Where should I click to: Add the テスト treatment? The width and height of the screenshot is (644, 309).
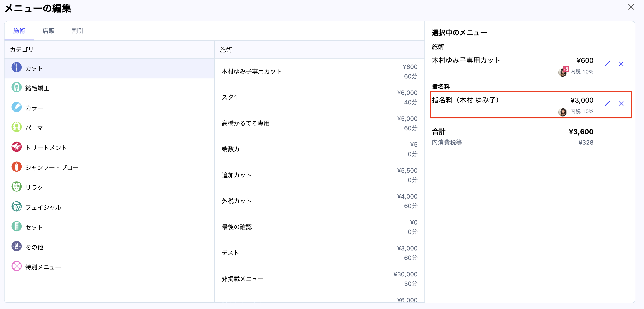[x=320, y=253]
